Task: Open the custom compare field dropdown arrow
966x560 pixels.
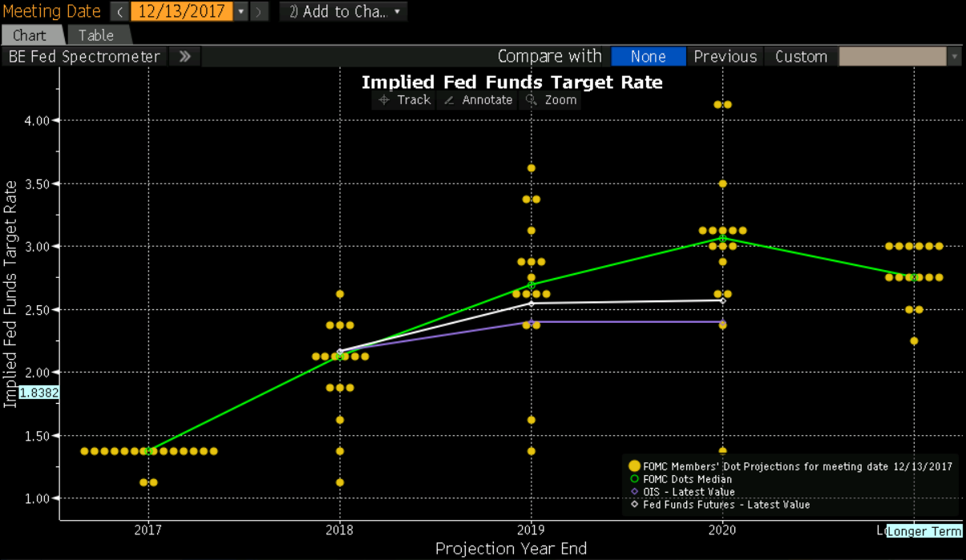Action: [954, 56]
